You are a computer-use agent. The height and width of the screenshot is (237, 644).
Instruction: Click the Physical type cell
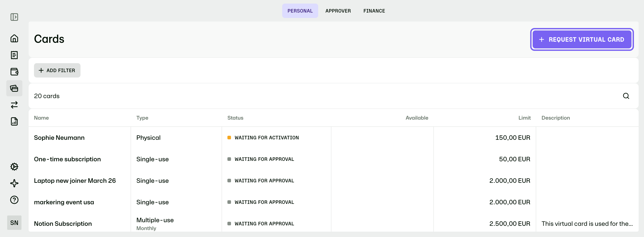point(148,138)
